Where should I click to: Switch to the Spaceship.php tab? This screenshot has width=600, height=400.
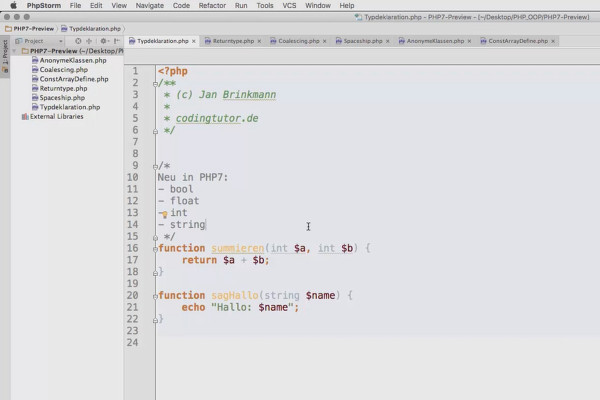click(363, 41)
